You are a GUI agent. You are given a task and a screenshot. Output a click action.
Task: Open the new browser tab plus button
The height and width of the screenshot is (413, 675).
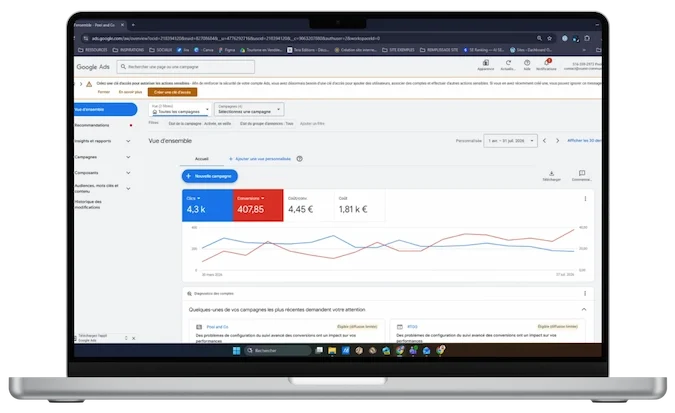[x=133, y=25]
